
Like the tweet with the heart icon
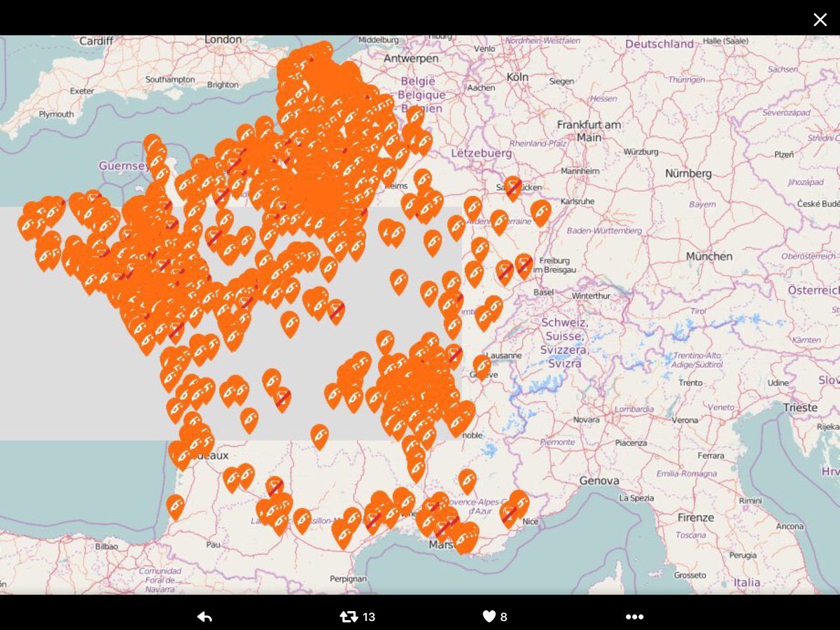tap(489, 617)
